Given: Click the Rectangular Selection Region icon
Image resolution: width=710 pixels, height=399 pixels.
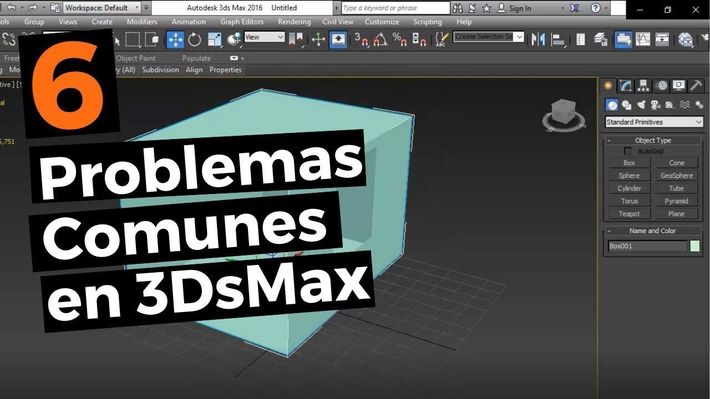Looking at the screenshot, I should tap(132, 40).
